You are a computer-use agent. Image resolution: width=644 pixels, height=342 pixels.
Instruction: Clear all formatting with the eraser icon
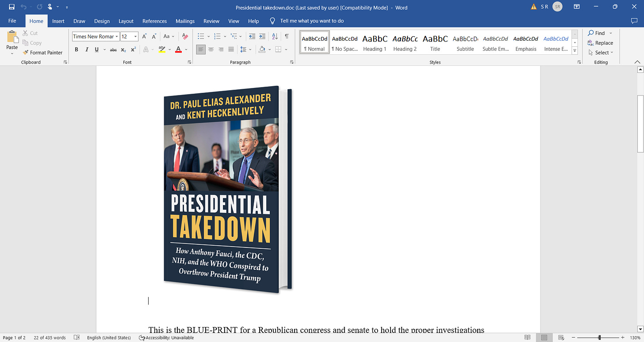tap(185, 37)
